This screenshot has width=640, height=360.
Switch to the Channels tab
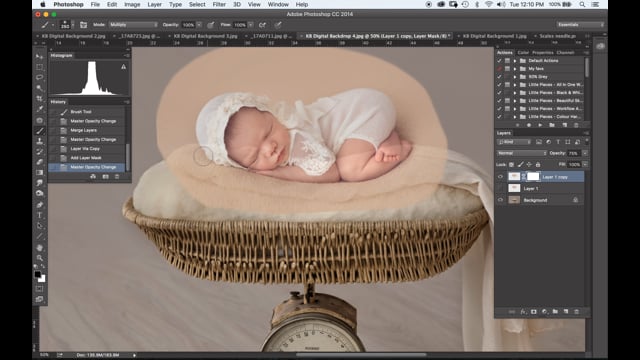coord(565,53)
